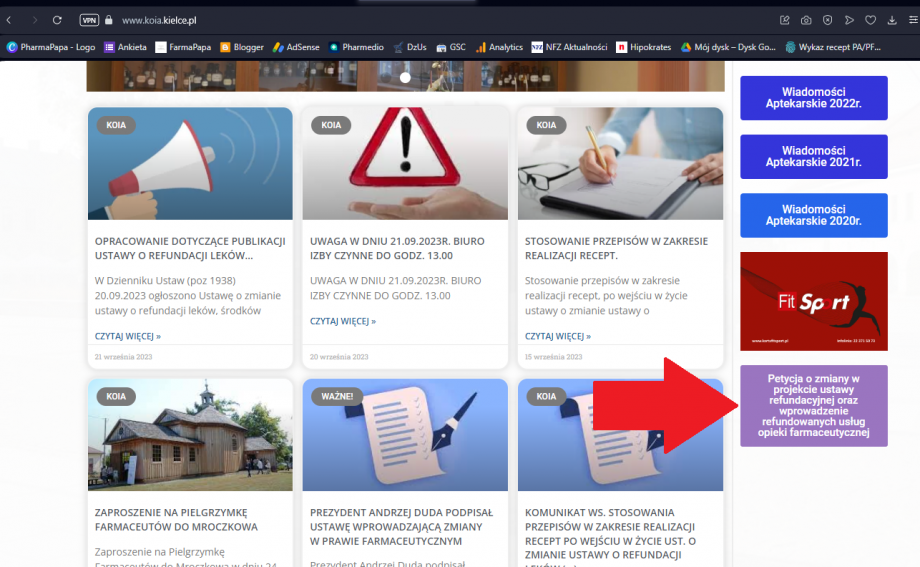The image size is (920, 567).
Task: Open the share page icon in toolbar
Action: point(784,20)
